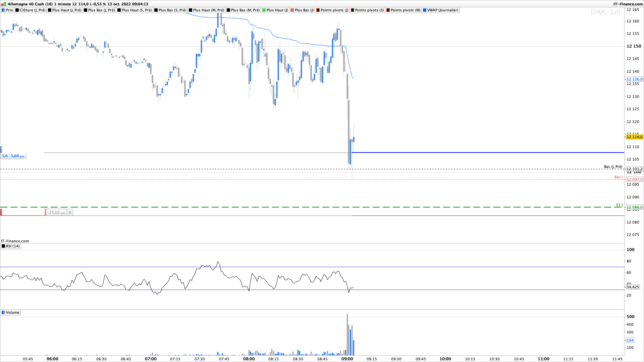This screenshot has height=362, width=644.
Task: Click the candlestick icon beside Allemagne 40 Cash
Action: point(4,4)
